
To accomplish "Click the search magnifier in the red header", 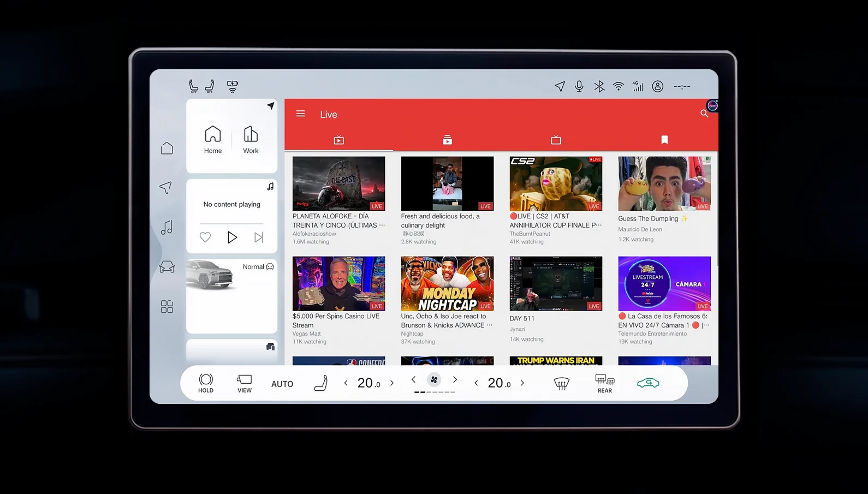I will [704, 114].
